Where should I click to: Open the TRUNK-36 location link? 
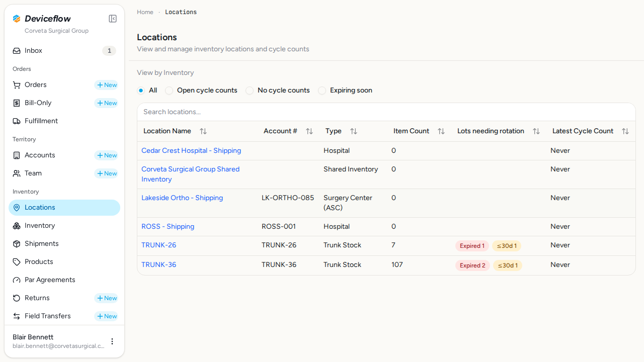(x=158, y=265)
